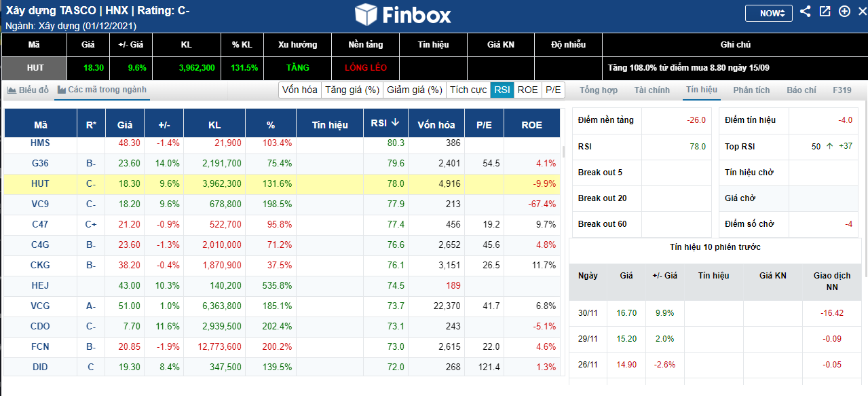Open the Tổng hợp tab
This screenshot has height=396, width=868.
[x=599, y=90]
